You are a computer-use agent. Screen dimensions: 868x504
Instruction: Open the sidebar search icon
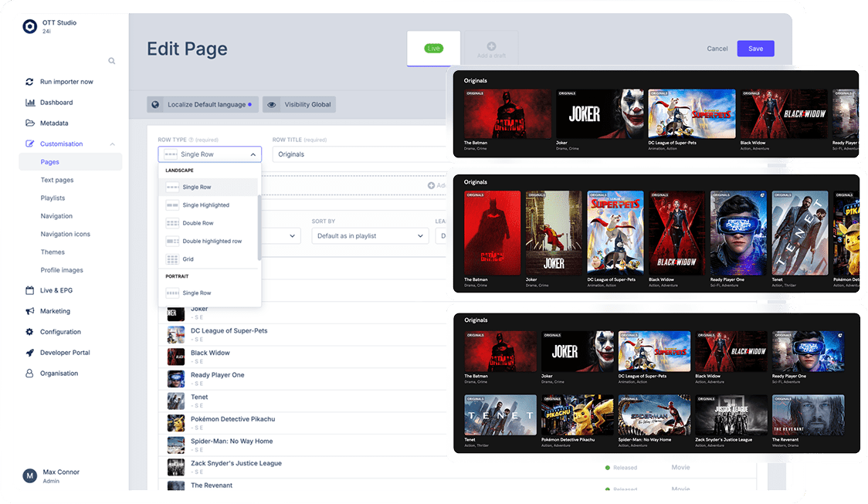coord(112,61)
